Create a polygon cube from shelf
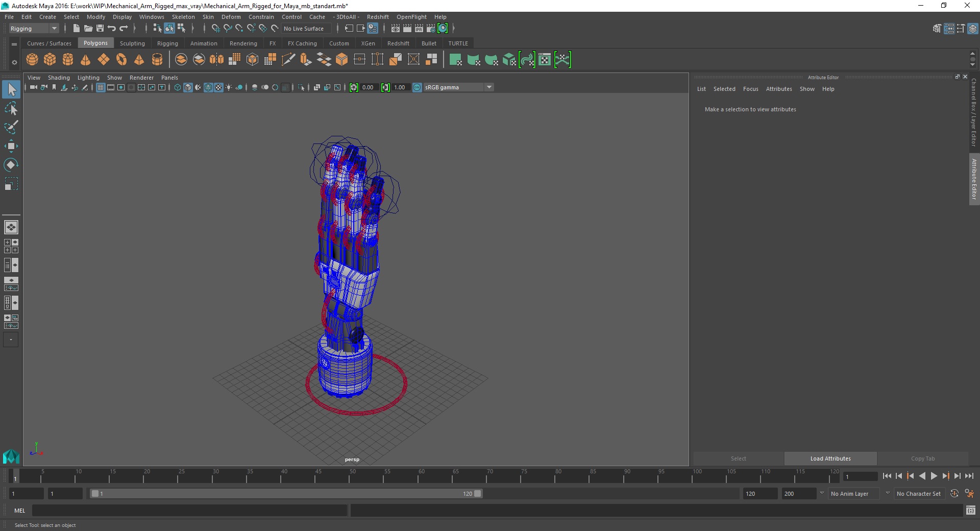The height and width of the screenshot is (531, 980). tap(50, 60)
